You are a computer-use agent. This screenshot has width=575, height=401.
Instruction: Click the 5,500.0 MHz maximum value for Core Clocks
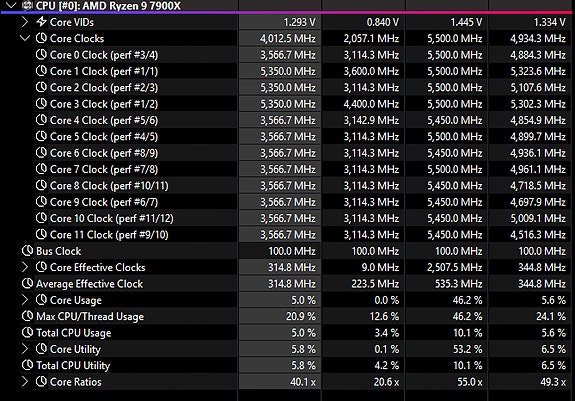[454, 38]
